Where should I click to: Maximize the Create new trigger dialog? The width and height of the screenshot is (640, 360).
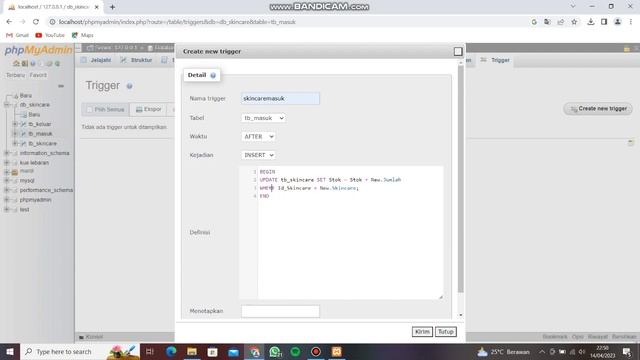pyautogui.click(x=458, y=51)
